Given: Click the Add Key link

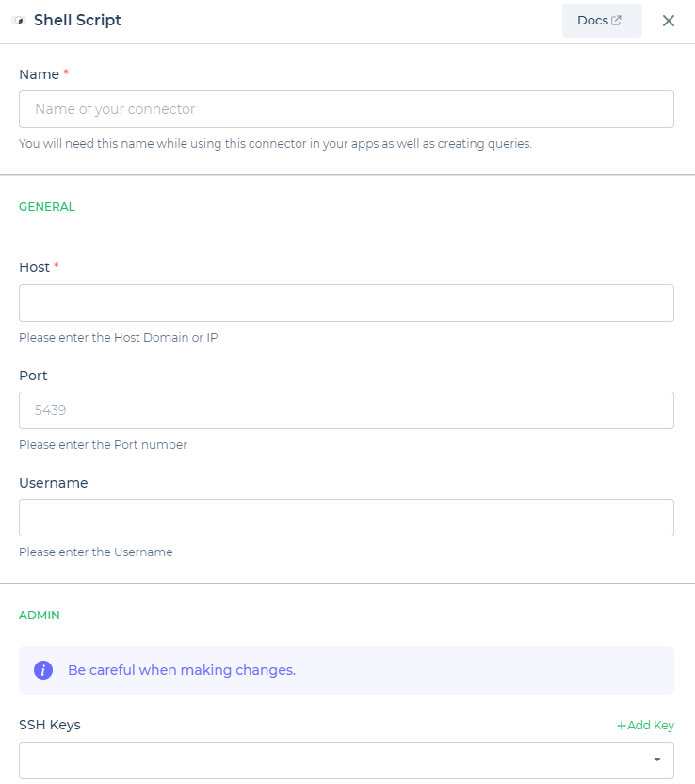Looking at the screenshot, I should (645, 726).
